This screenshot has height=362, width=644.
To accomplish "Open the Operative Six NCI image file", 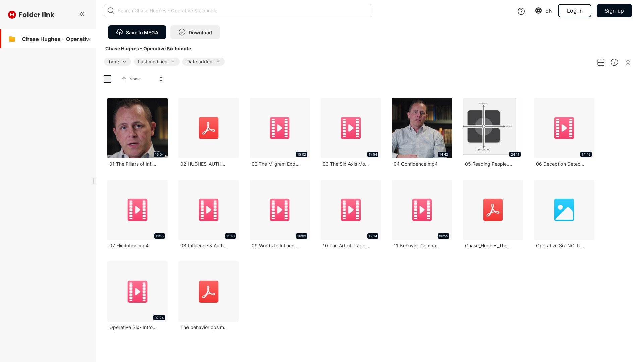I will 564,210.
